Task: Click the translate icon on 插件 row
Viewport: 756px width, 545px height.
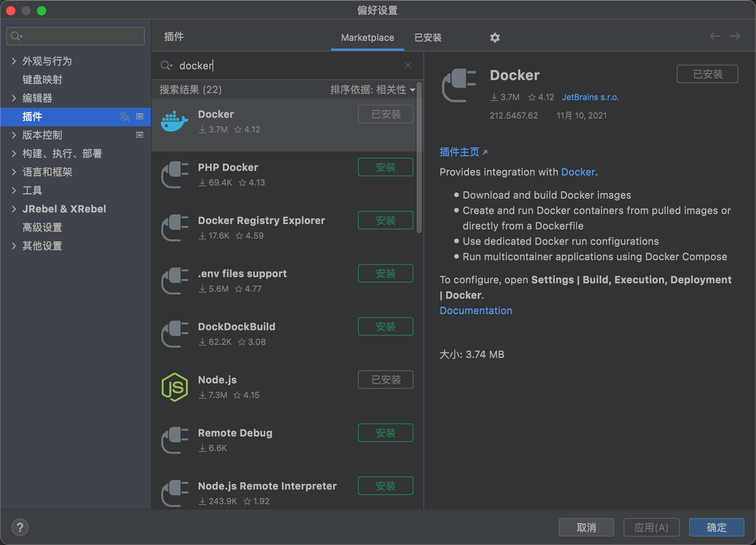Action: point(124,117)
